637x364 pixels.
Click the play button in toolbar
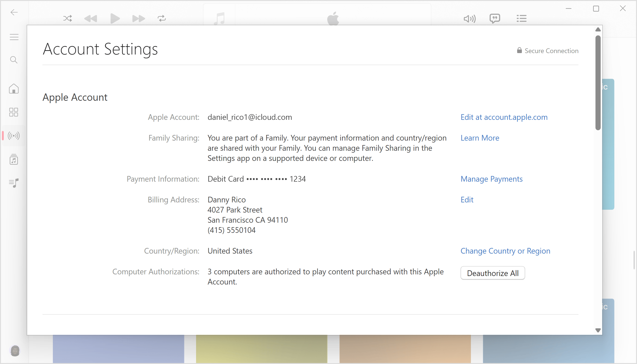114,18
